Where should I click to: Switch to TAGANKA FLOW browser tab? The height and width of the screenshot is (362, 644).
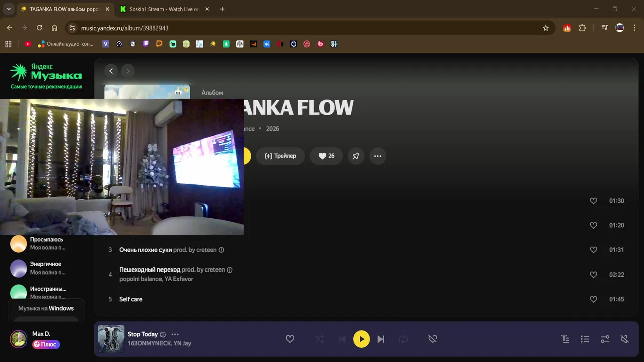click(x=64, y=9)
